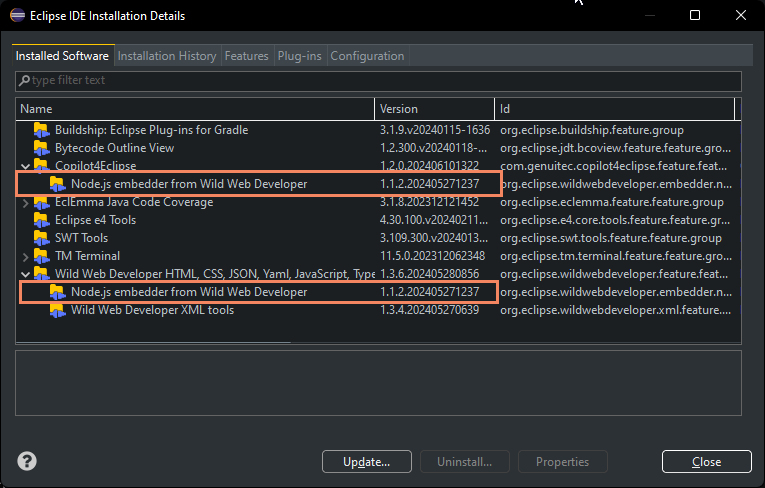Open the Features tab
765x488 pixels.
[246, 56]
